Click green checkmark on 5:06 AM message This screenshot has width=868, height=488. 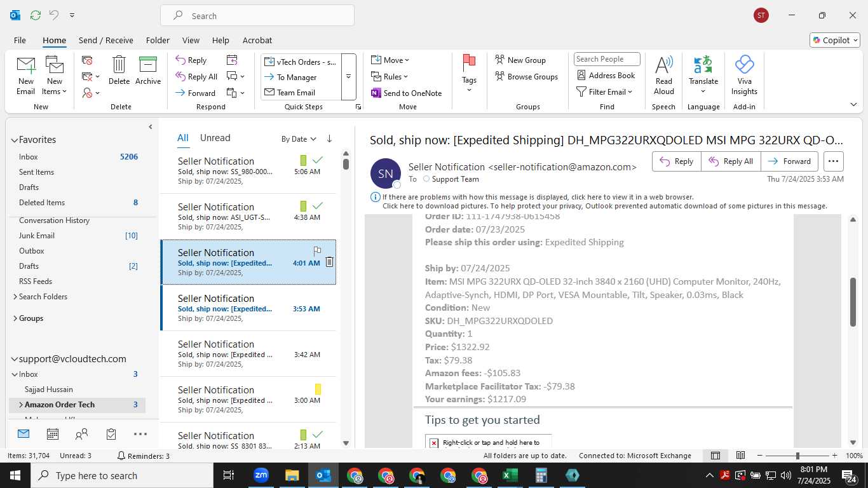click(x=318, y=160)
